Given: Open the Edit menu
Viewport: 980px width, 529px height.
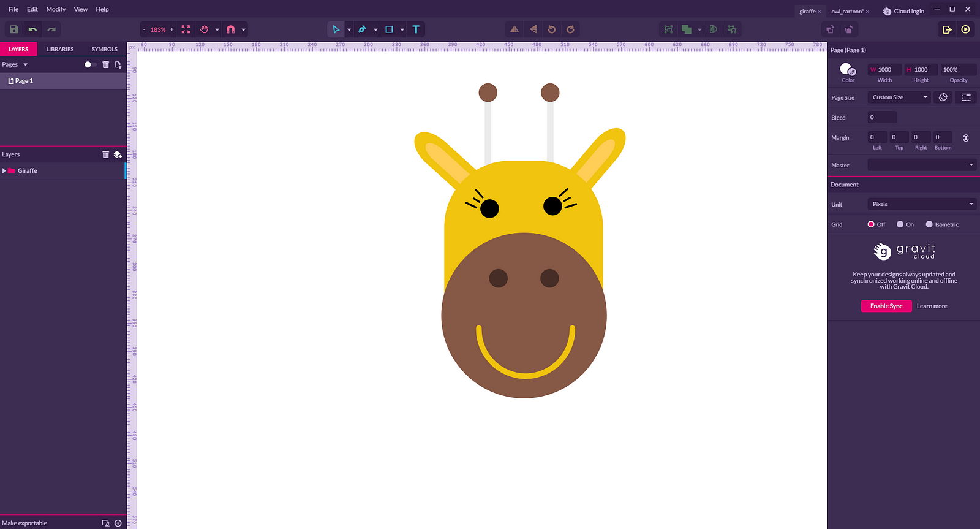Looking at the screenshot, I should point(32,9).
